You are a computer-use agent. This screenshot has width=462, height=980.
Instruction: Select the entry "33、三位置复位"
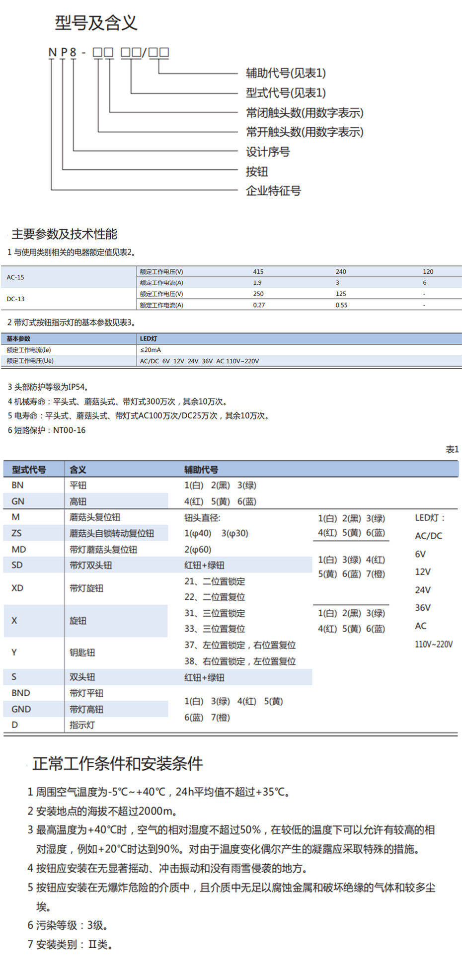pyautogui.click(x=215, y=629)
